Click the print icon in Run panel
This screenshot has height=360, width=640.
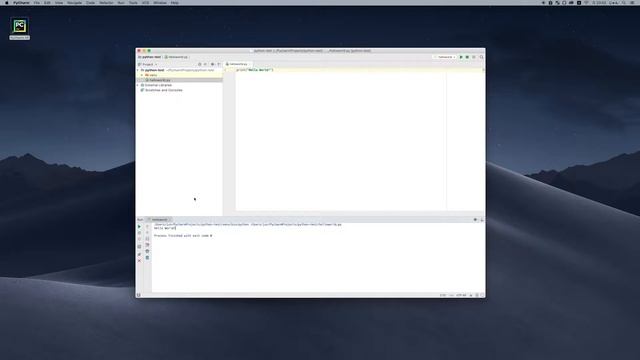[147, 251]
